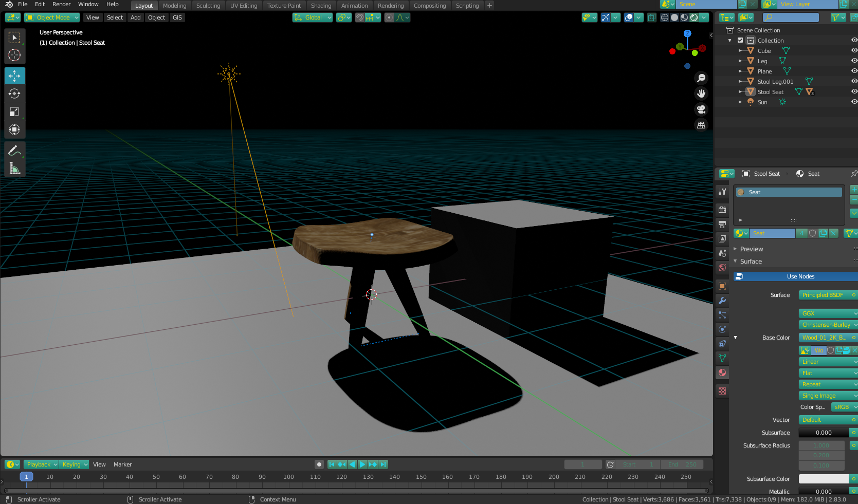Hide the Sun light in outliner
The image size is (858, 504).
click(854, 102)
